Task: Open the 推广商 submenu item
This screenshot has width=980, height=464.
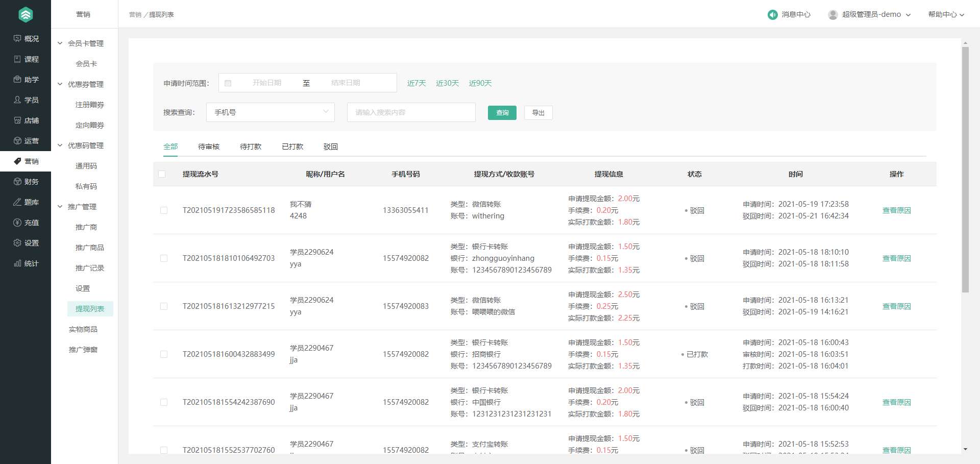Action: [86, 227]
